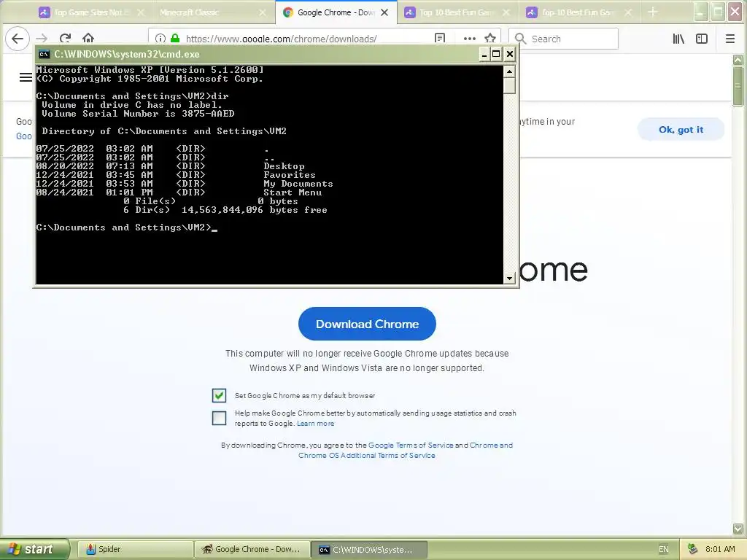Screen dimensions: 747x560
Task: Minimize the cmd.exe window
Action: tap(484, 54)
